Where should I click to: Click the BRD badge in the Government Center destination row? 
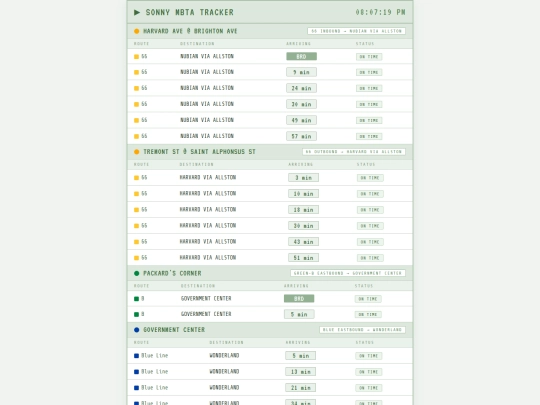(x=299, y=299)
